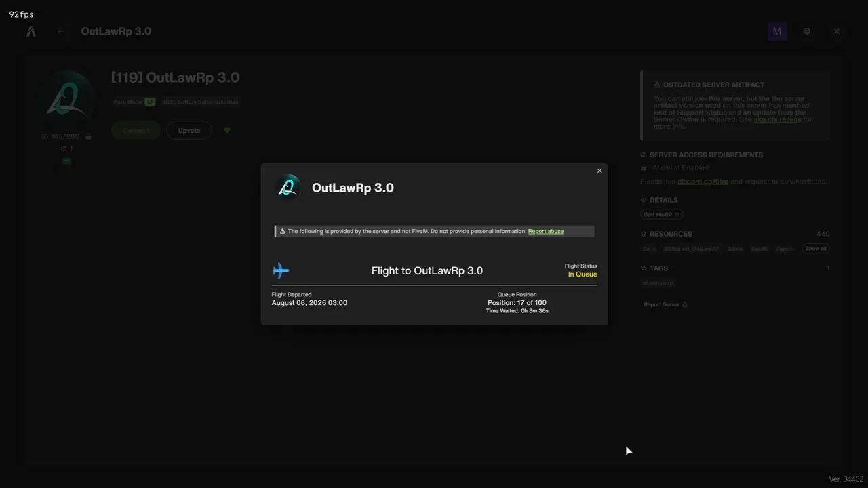Screen dimensions: 868x488
Task: Click the warning triangle in the notice bar
Action: click(283, 232)
